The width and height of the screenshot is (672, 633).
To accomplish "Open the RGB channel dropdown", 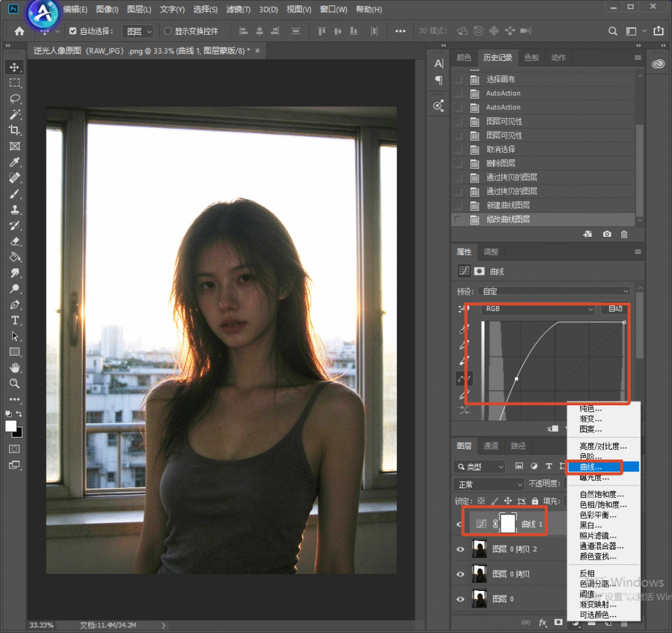I will [538, 309].
